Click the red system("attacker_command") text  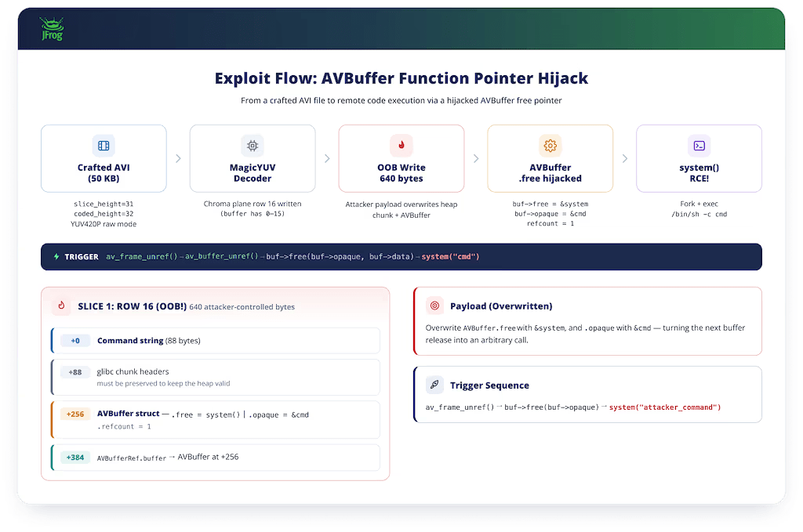point(665,407)
